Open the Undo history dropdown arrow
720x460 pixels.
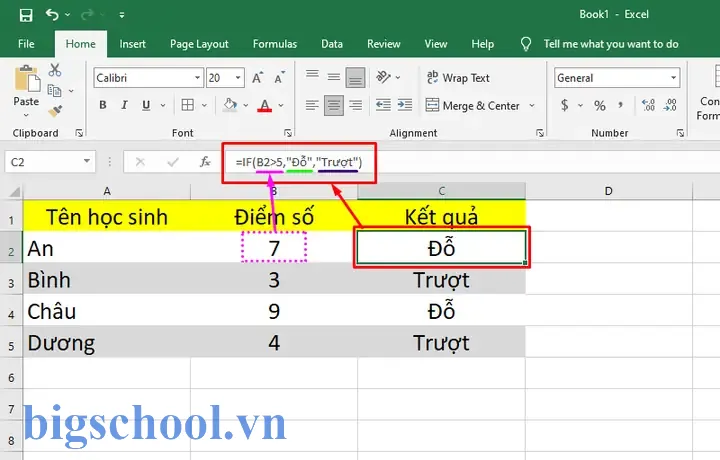click(68, 15)
